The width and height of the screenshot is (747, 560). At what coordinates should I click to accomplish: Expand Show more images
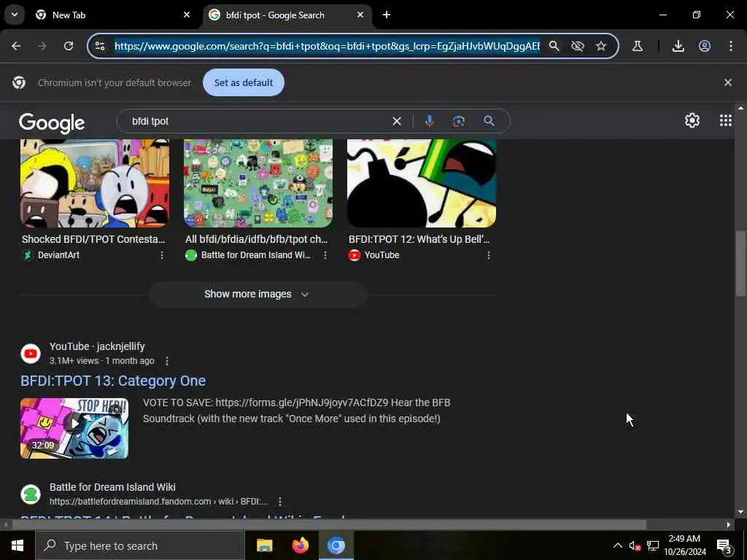point(258,295)
